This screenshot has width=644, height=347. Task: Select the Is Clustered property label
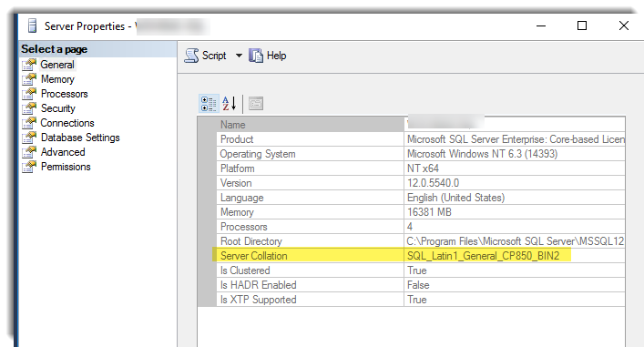[245, 270]
